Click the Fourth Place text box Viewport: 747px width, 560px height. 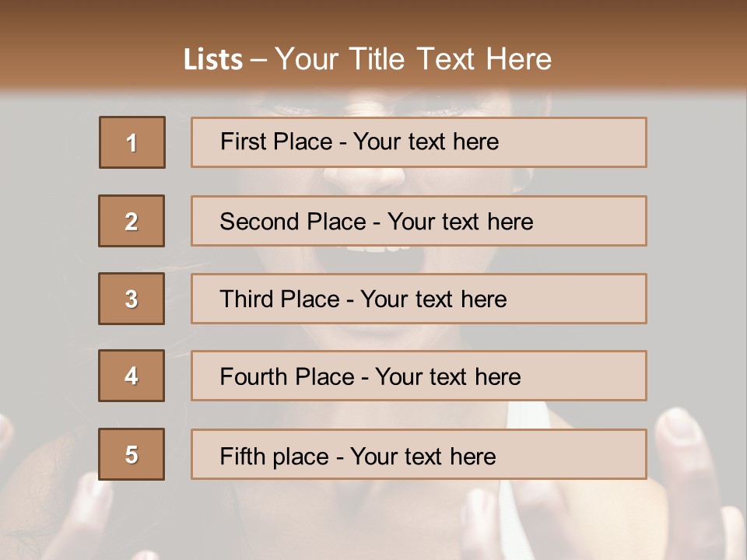tap(419, 376)
